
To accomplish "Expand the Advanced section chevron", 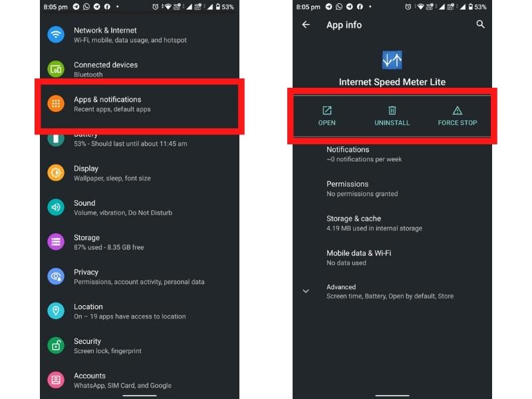I will (x=306, y=291).
